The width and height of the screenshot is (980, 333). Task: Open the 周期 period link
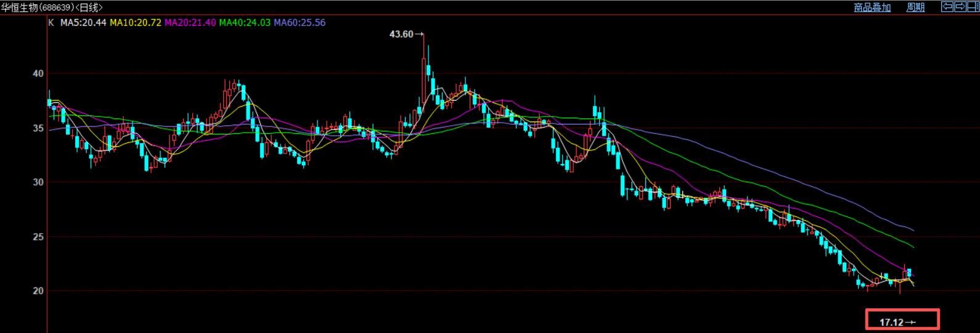pos(915,7)
